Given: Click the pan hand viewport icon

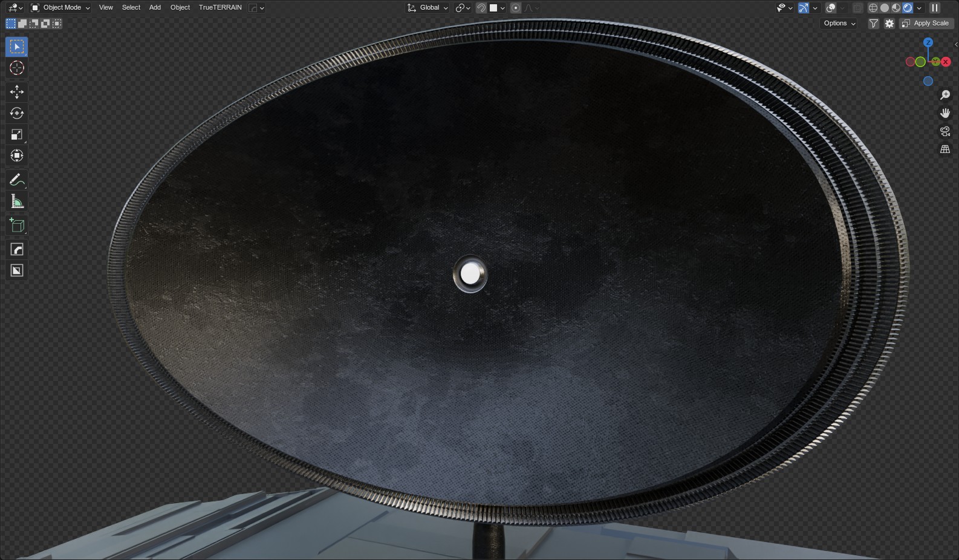Looking at the screenshot, I should click(945, 113).
